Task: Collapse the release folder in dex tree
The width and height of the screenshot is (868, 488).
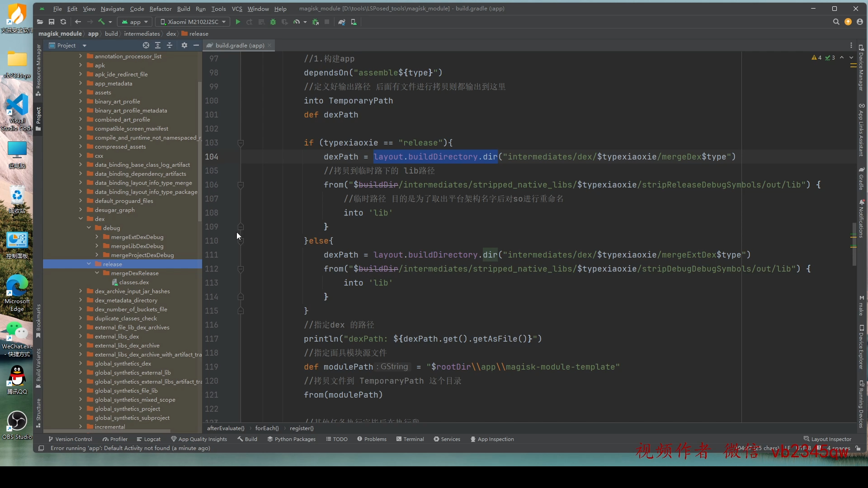Action: tap(89, 264)
